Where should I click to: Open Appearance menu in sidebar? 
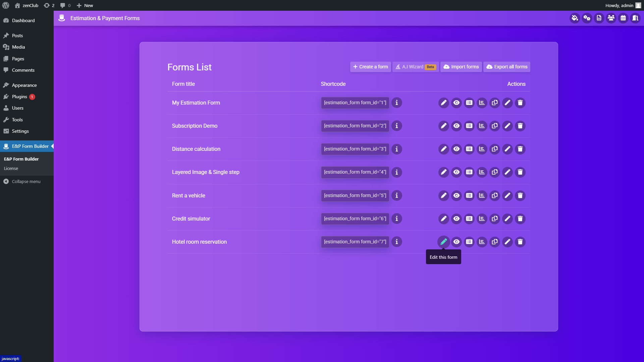pos(27,85)
